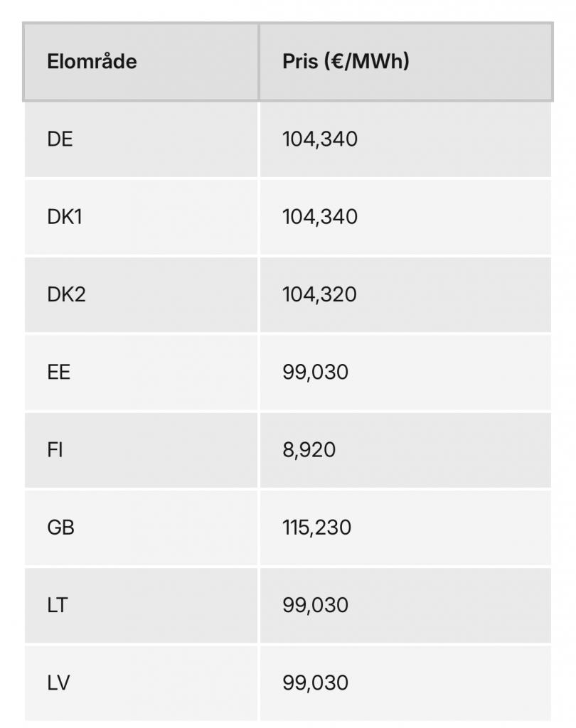Select the DK1 price 104,340
The width and height of the screenshot is (576, 728).
click(x=320, y=217)
